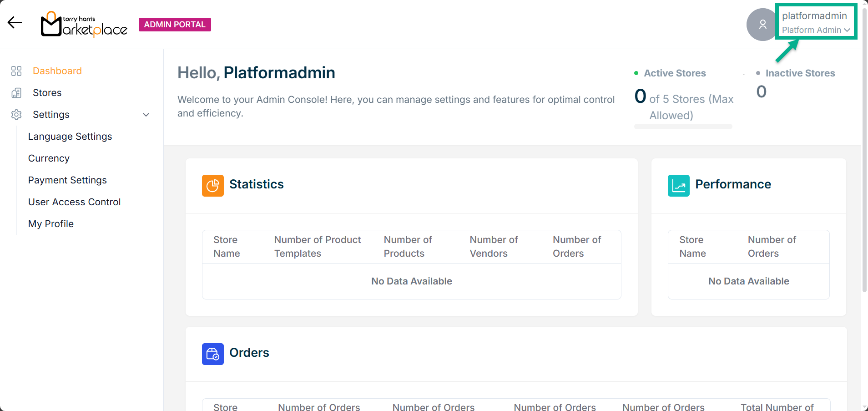Click the back arrow icon
The image size is (868, 411).
point(15,23)
